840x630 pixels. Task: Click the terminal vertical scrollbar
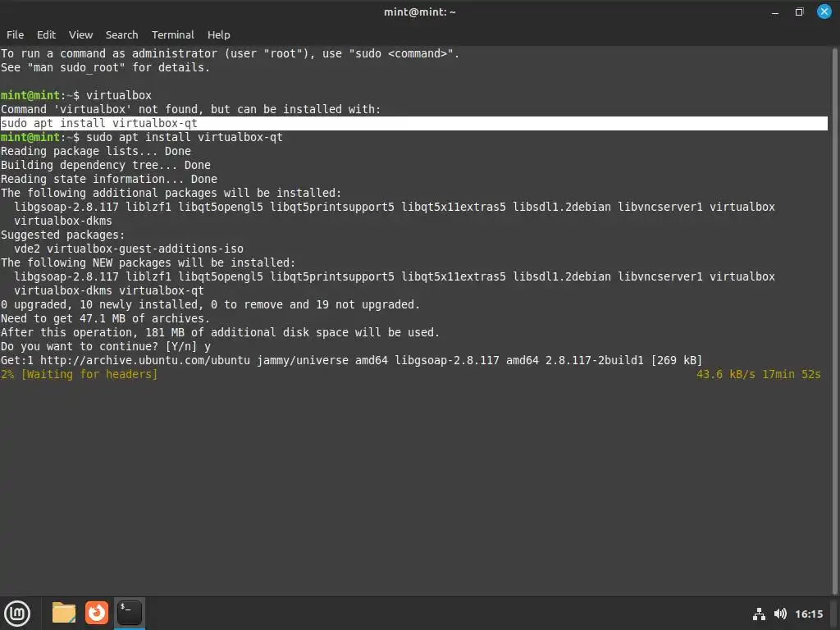834,321
